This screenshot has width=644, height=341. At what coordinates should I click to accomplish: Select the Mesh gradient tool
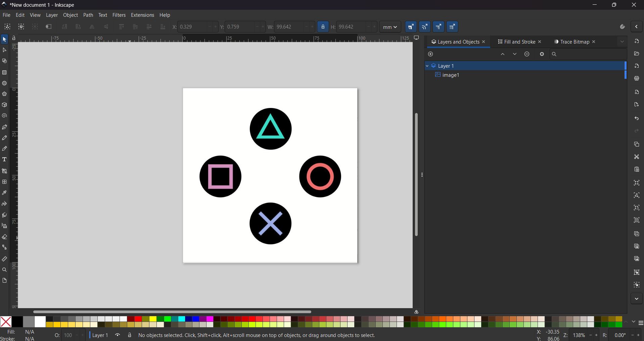[4, 182]
